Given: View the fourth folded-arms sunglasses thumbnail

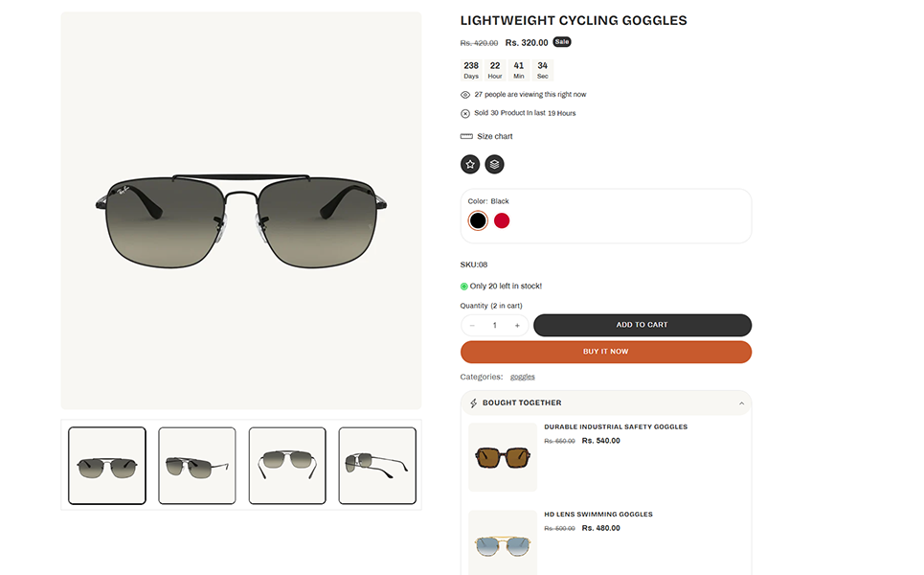Looking at the screenshot, I should (x=377, y=466).
